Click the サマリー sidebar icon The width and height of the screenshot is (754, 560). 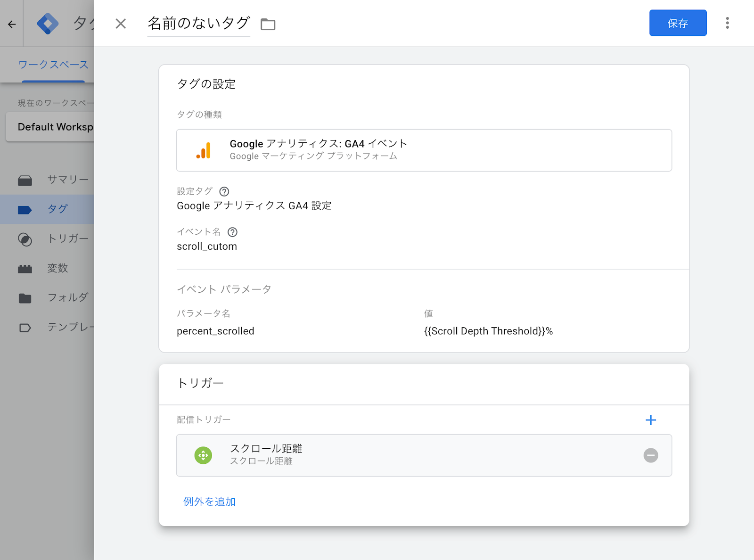coord(25,180)
